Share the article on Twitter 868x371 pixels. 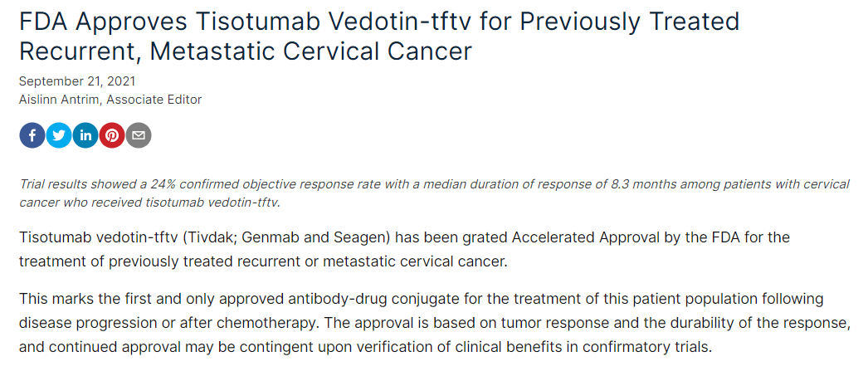(x=59, y=135)
